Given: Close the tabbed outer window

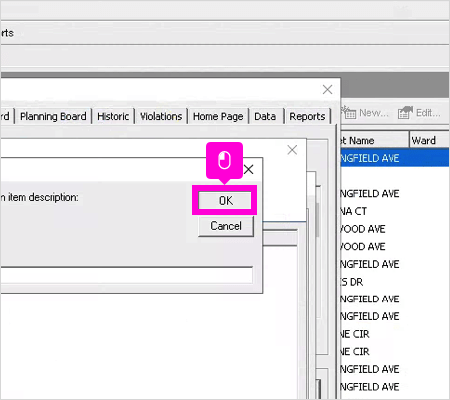Looking at the screenshot, I should [x=327, y=89].
